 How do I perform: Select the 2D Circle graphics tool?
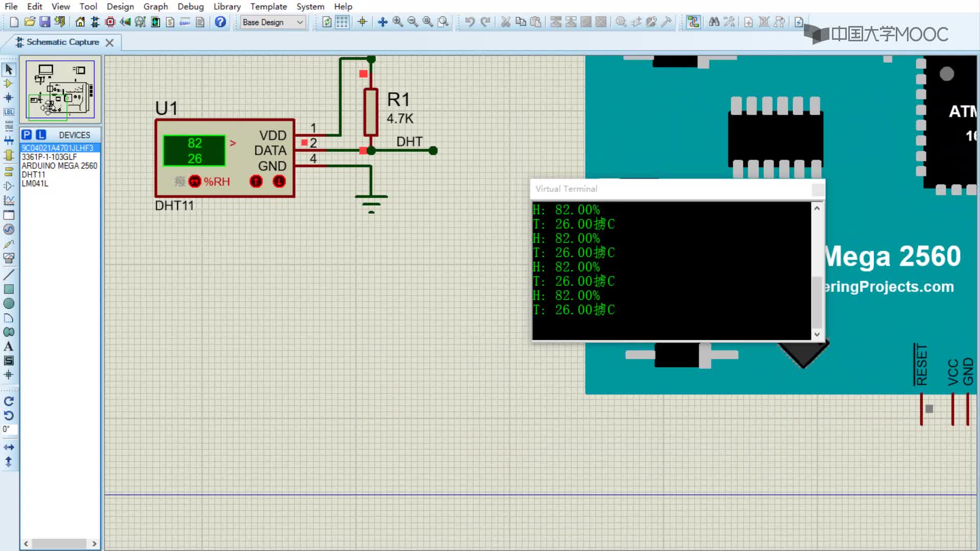(x=9, y=304)
